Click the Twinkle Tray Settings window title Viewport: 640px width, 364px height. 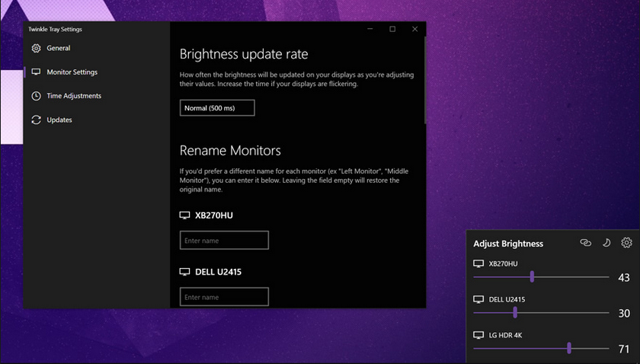55,29
